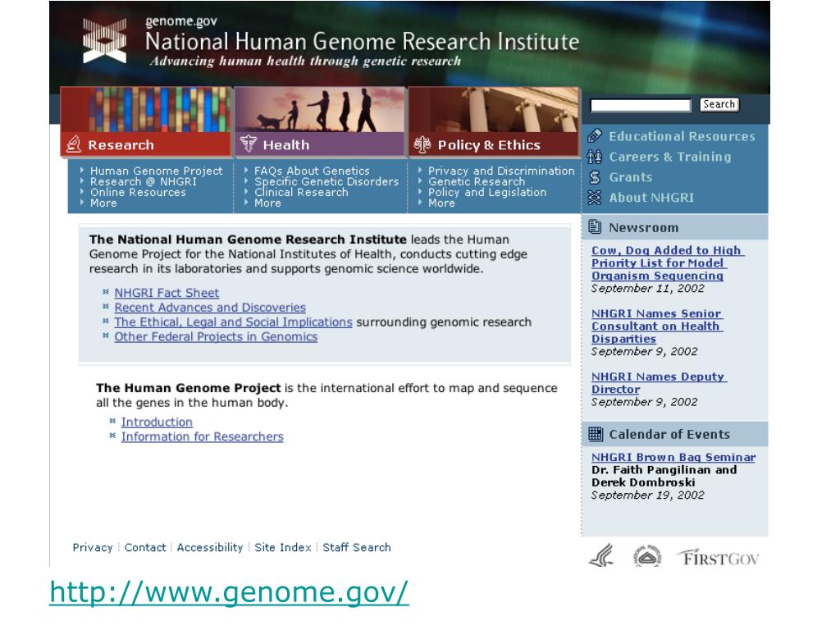
Task: Open the Research section tab
Action: (x=147, y=144)
